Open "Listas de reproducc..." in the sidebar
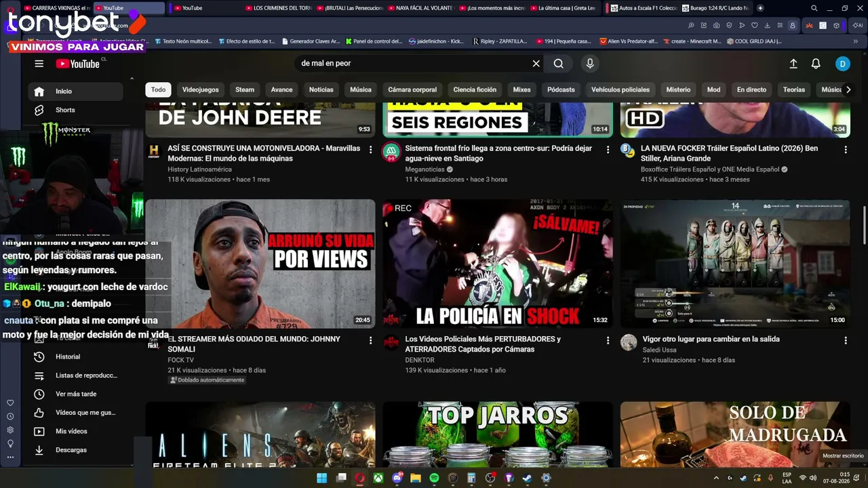 [76, 375]
